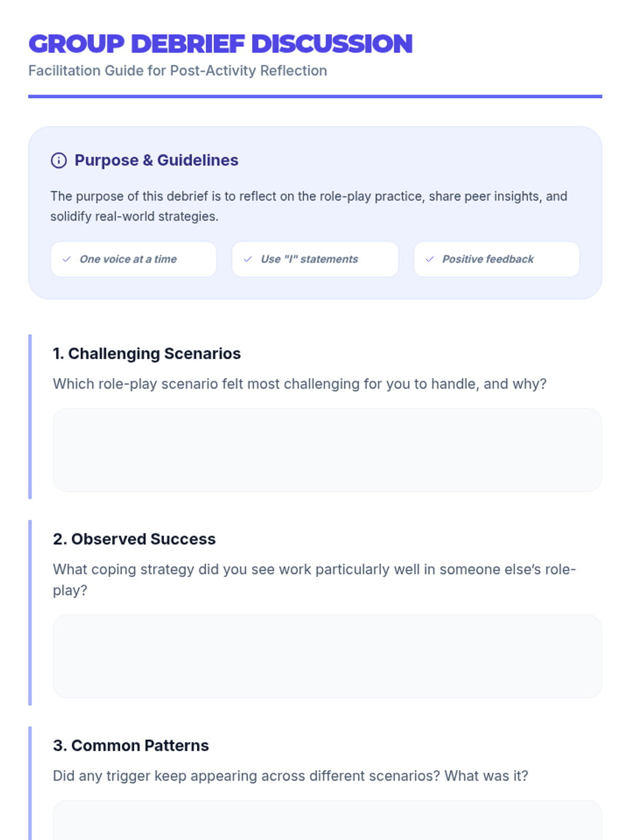Click the Facilitation Guide subtitle text
630x840 pixels.
click(x=177, y=71)
